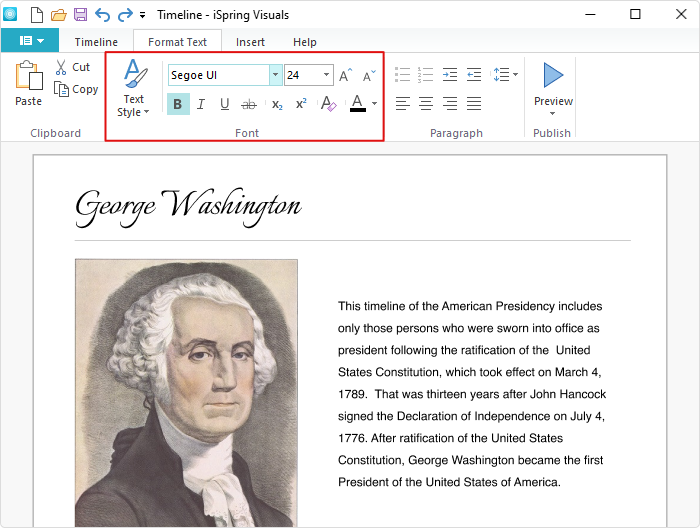Open the Segoe UI font name dropdown
The height and width of the screenshot is (528, 700).
pyautogui.click(x=275, y=75)
